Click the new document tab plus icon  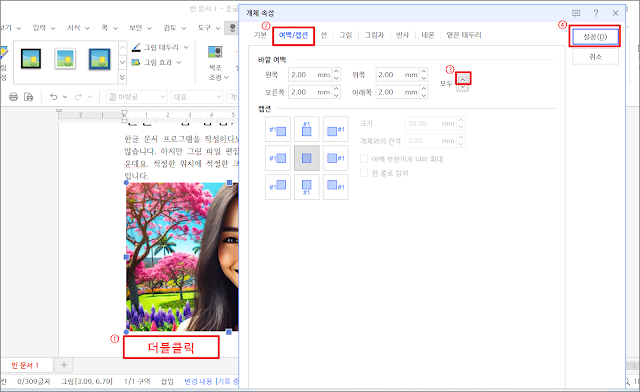pos(64,365)
